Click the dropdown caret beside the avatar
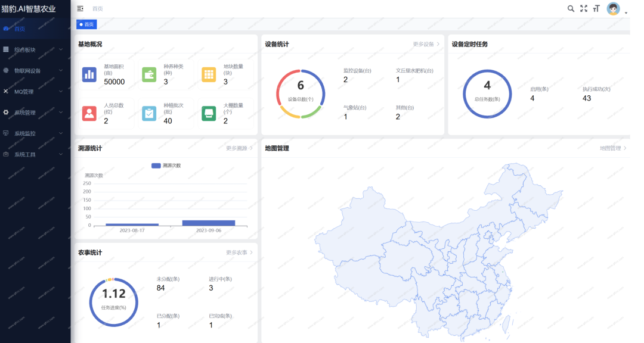The width and height of the screenshot is (644, 343). pos(626,13)
